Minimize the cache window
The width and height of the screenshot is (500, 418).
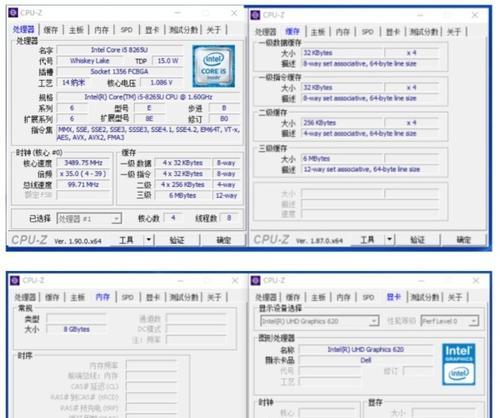(420, 15)
